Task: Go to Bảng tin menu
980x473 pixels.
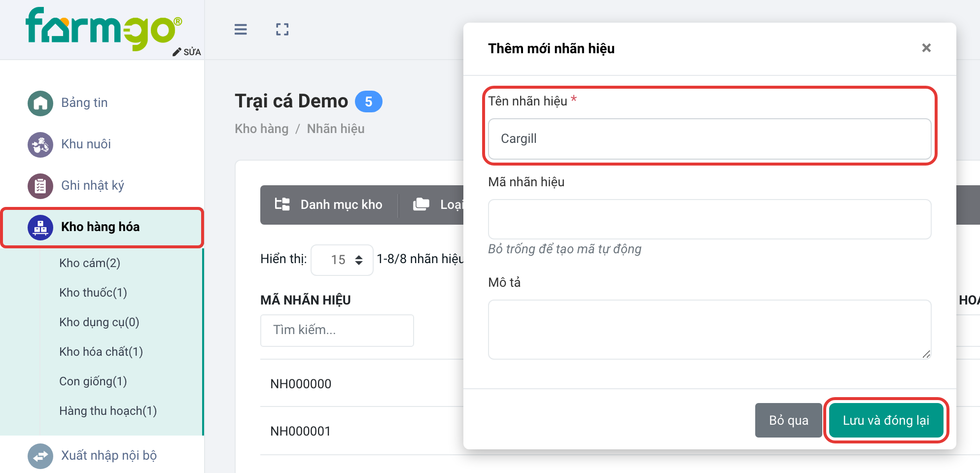Action: click(84, 103)
